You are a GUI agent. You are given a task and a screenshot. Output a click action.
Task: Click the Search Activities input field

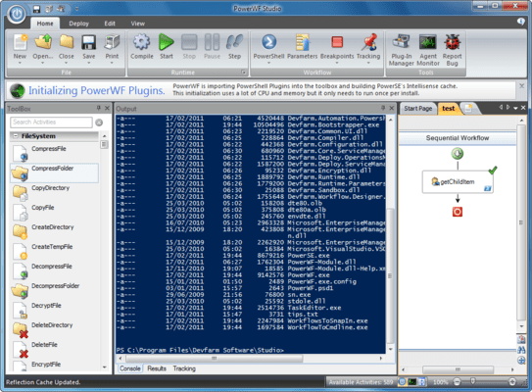click(51, 122)
